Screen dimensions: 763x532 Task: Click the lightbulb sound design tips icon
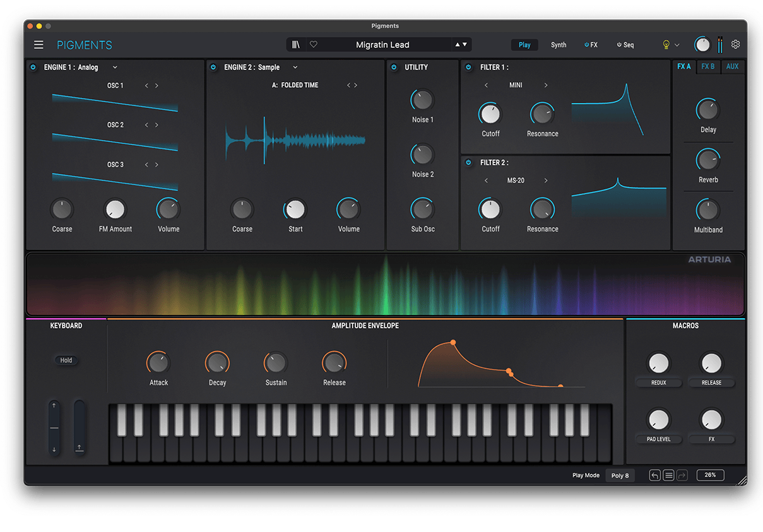click(665, 45)
